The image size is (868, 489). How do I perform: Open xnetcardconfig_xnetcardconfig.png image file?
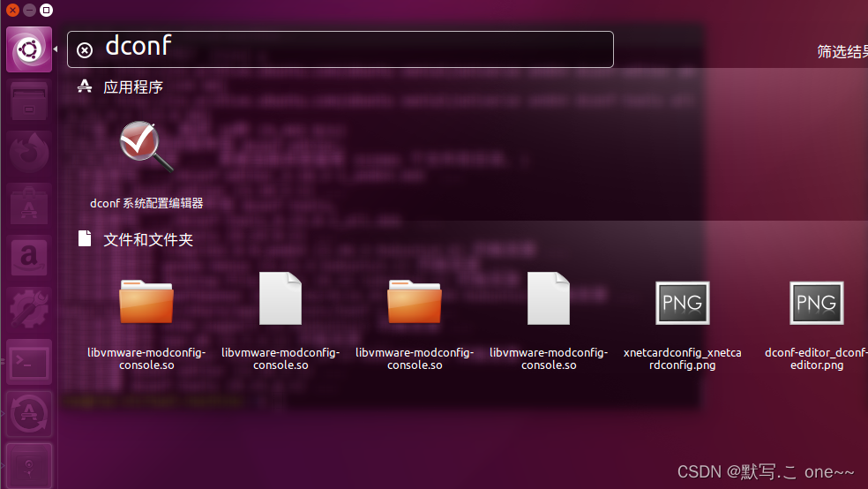tap(683, 303)
